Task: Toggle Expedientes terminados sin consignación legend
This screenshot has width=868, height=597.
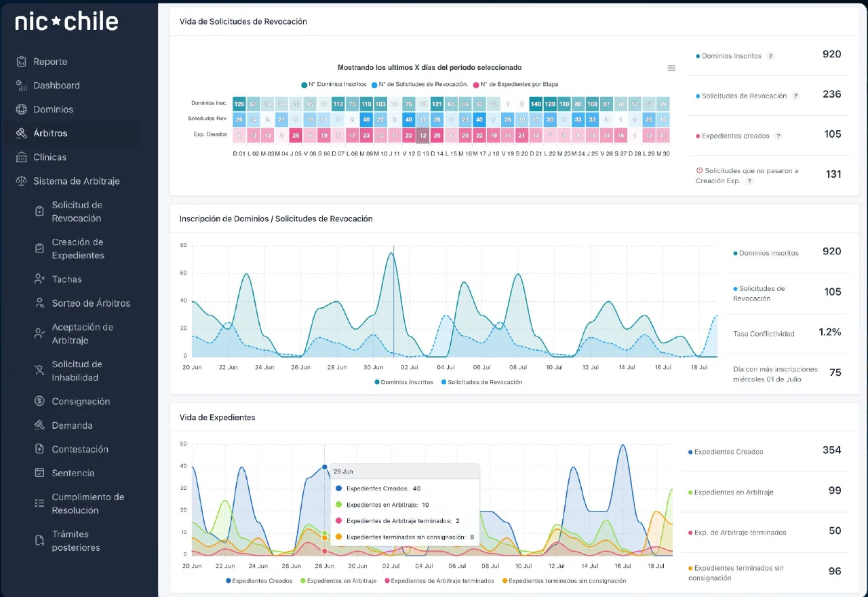Action: pyautogui.click(x=564, y=581)
